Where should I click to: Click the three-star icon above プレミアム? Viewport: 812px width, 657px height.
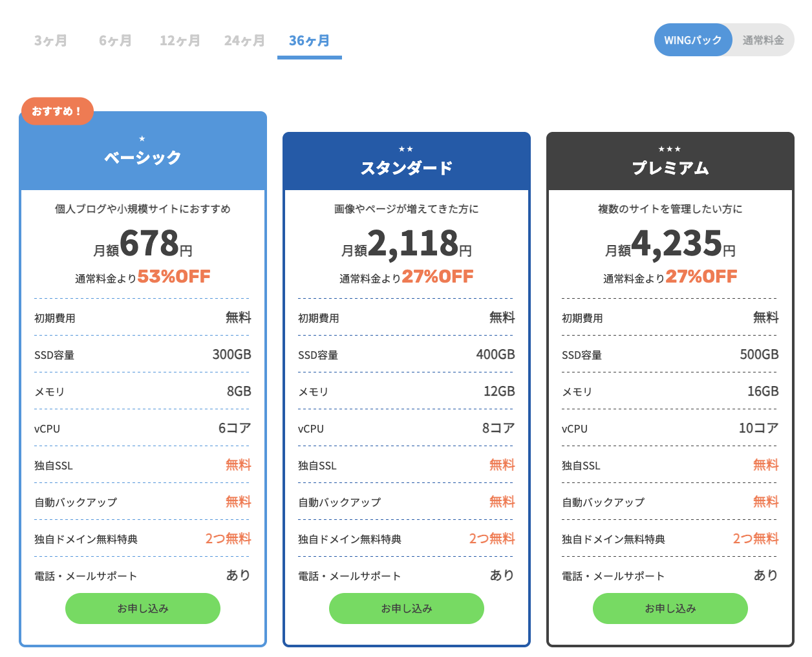[670, 149]
